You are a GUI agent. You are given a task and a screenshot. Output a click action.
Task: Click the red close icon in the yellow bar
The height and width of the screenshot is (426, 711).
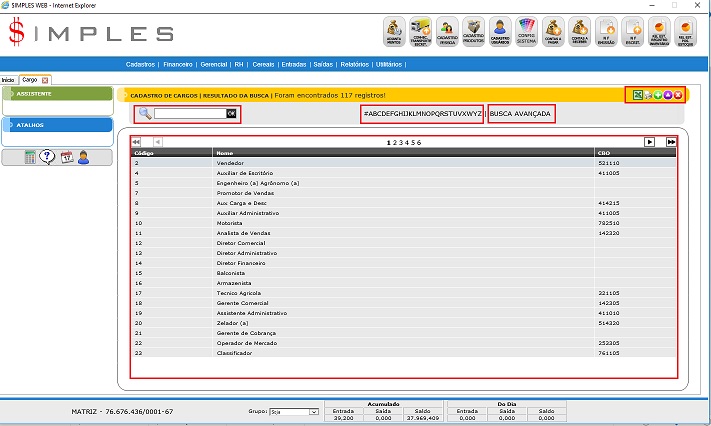click(x=678, y=95)
